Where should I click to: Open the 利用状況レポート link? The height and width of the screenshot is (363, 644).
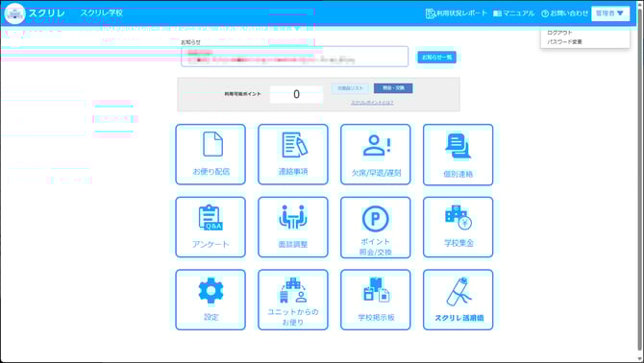[457, 13]
